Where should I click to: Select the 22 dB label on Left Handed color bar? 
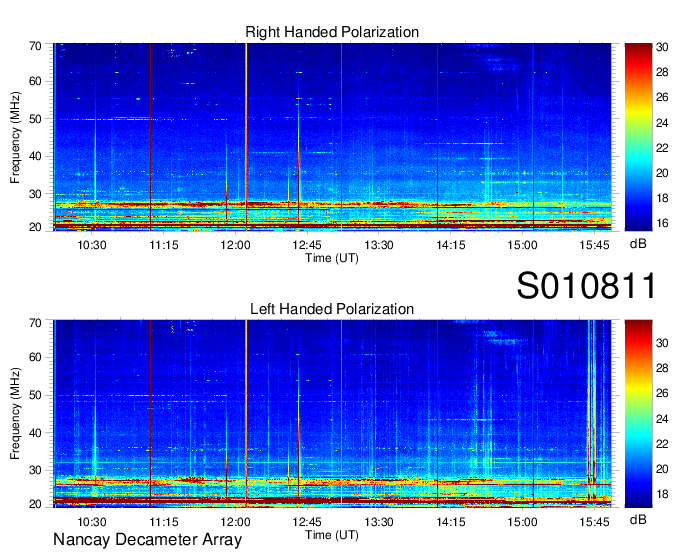[x=662, y=444]
